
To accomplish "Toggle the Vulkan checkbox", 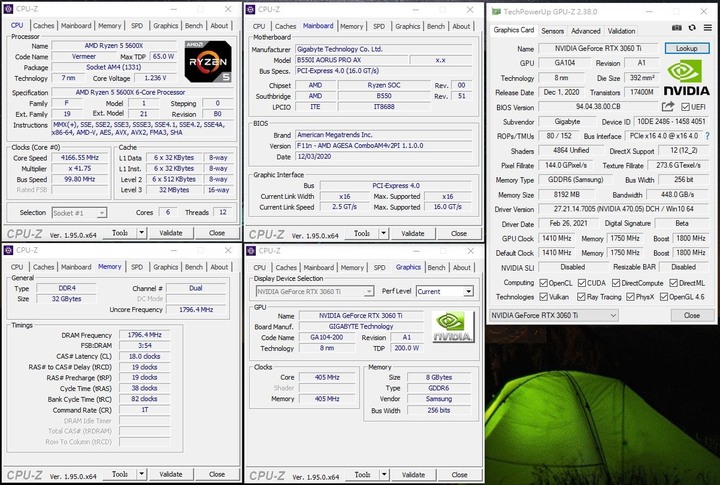I will tap(544, 297).
